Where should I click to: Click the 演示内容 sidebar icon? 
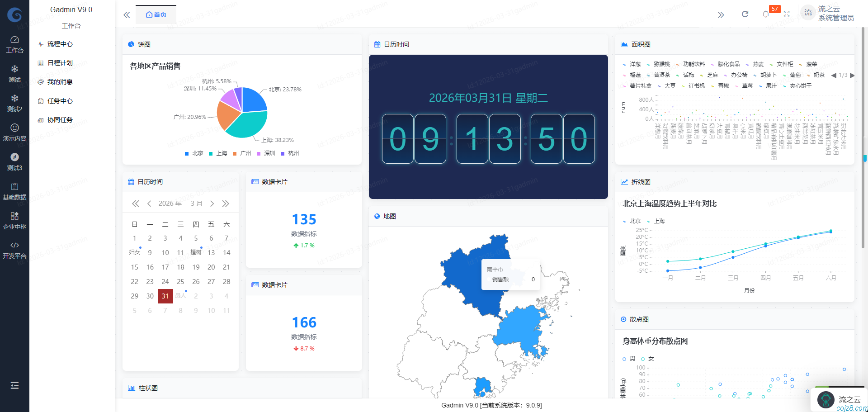pos(15,131)
